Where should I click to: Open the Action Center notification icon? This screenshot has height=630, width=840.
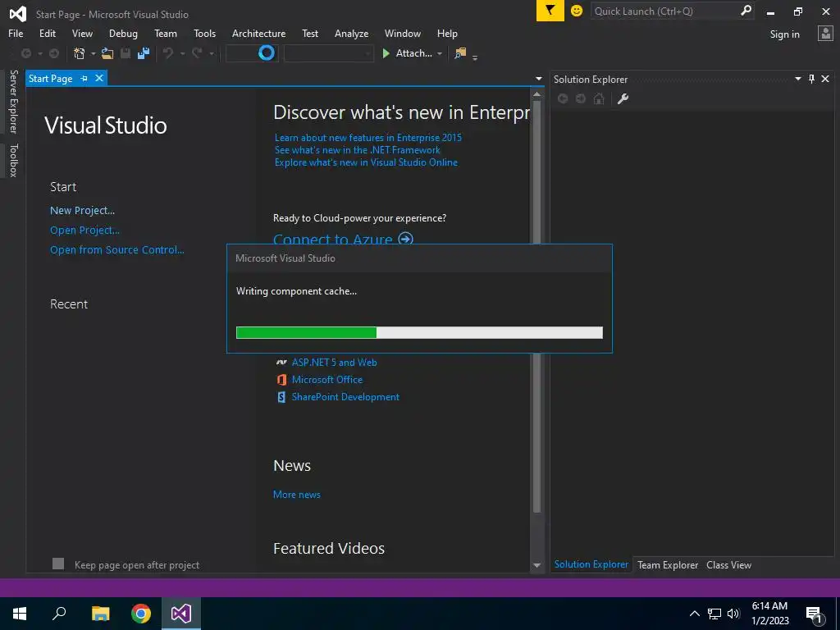click(815, 614)
